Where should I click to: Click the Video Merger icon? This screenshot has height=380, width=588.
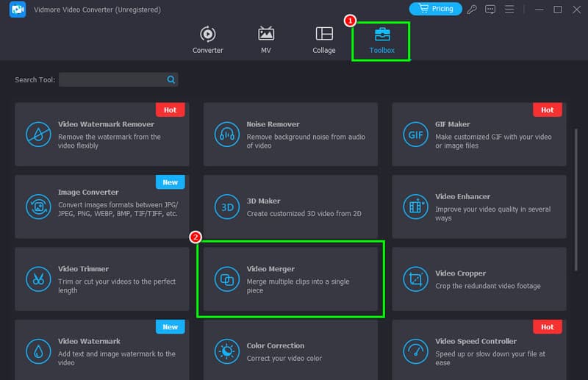[x=226, y=279]
